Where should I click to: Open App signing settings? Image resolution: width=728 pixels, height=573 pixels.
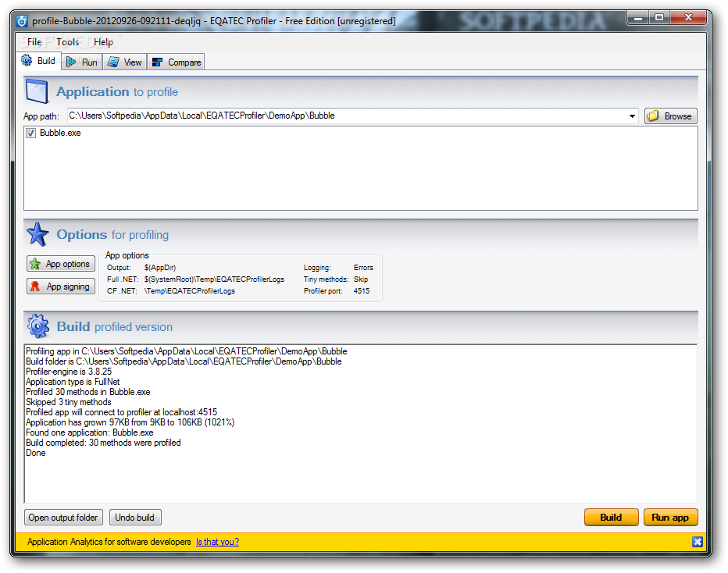(x=61, y=286)
